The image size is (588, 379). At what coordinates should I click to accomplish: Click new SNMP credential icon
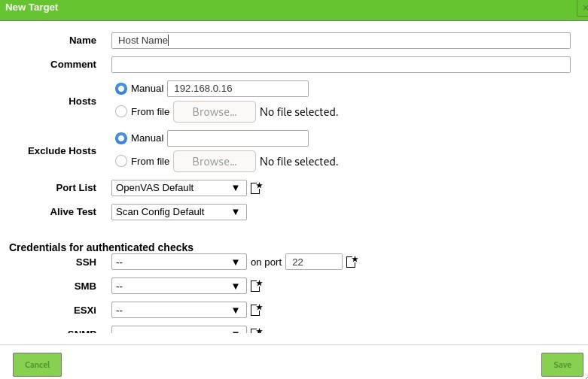[256, 331]
